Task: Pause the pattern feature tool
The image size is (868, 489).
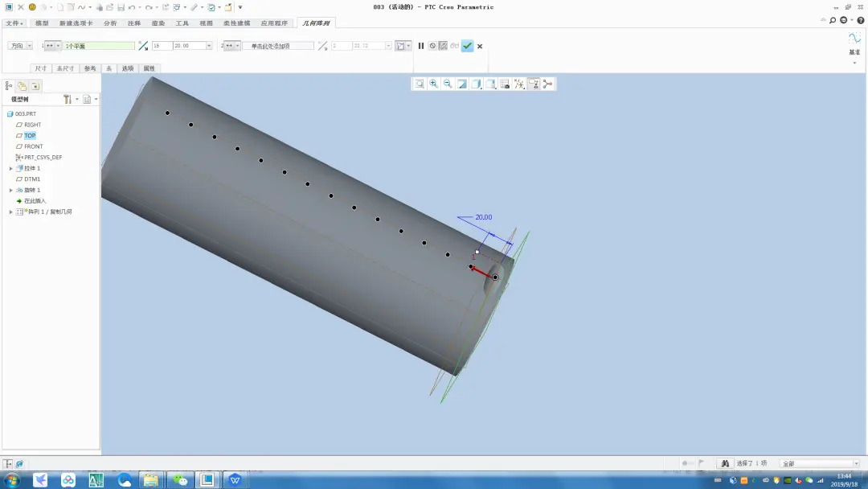Action: (420, 46)
